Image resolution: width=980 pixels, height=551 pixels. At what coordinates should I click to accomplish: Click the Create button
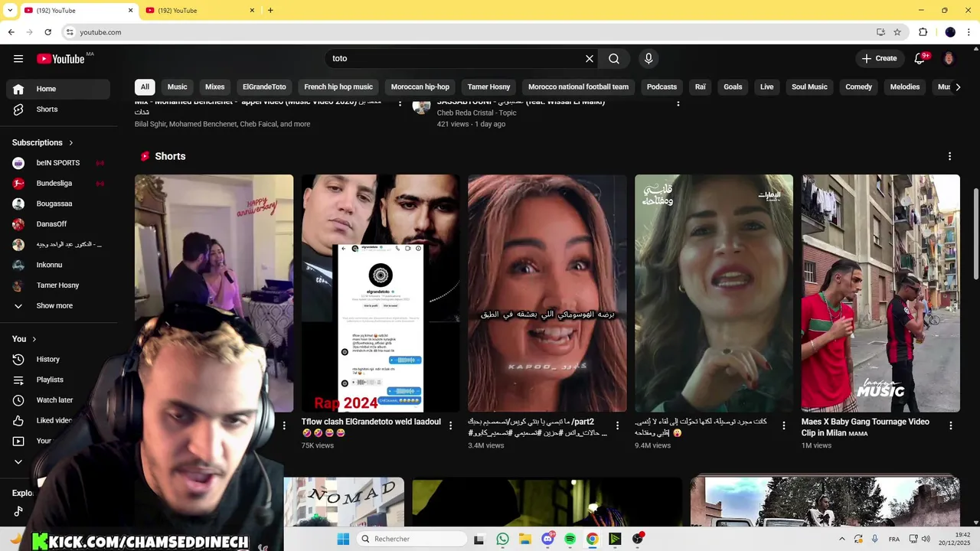pyautogui.click(x=879, y=59)
